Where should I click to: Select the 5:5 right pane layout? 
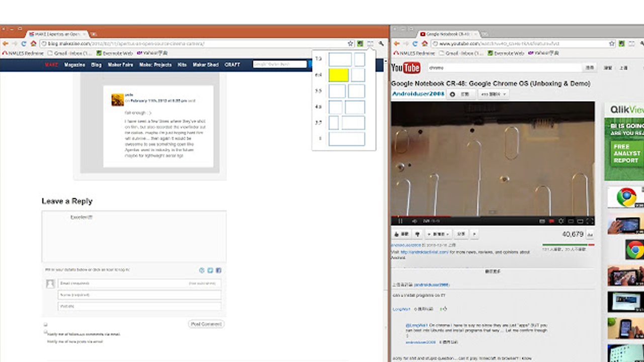tap(356, 91)
